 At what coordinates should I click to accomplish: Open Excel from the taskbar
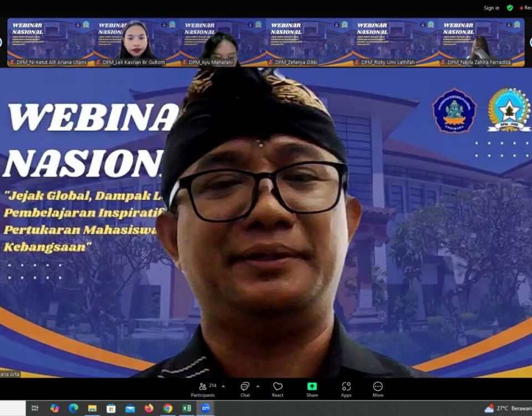point(187,408)
